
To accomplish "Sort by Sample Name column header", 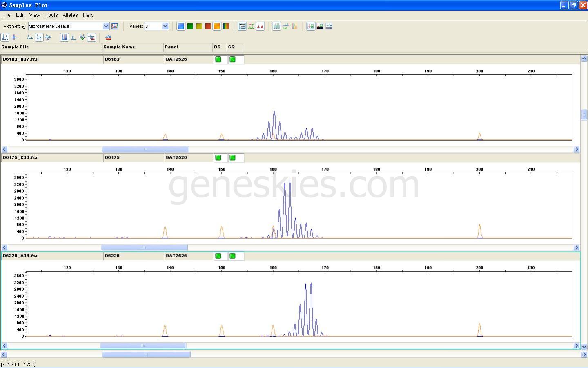I will click(132, 47).
